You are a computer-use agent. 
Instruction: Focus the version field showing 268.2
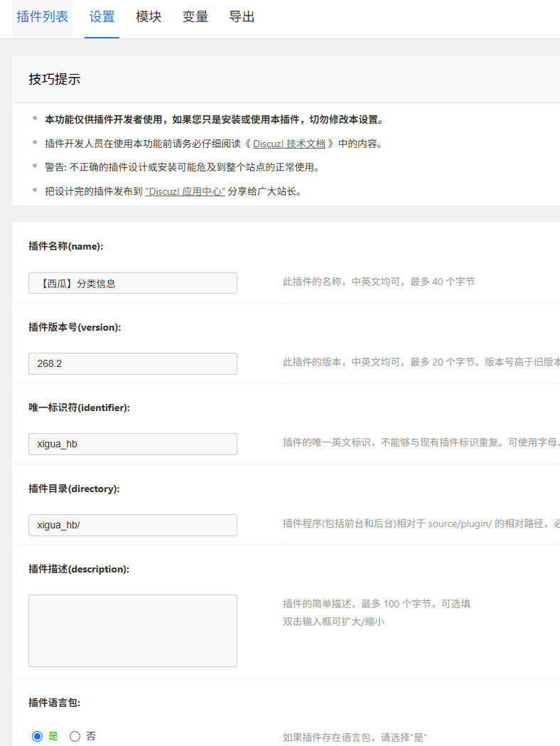(133, 363)
